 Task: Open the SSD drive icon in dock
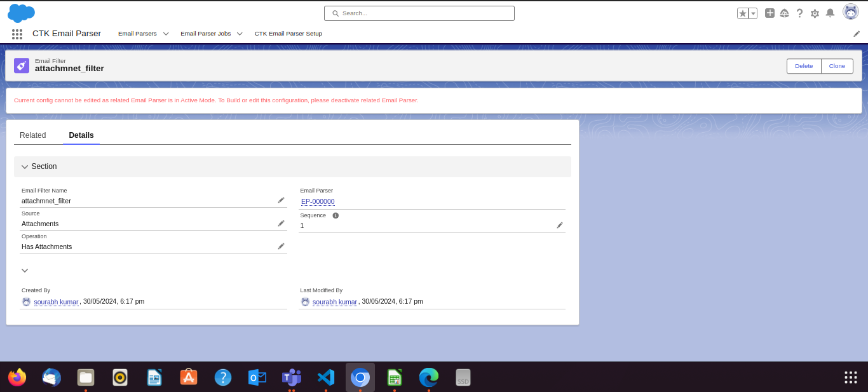(x=463, y=377)
